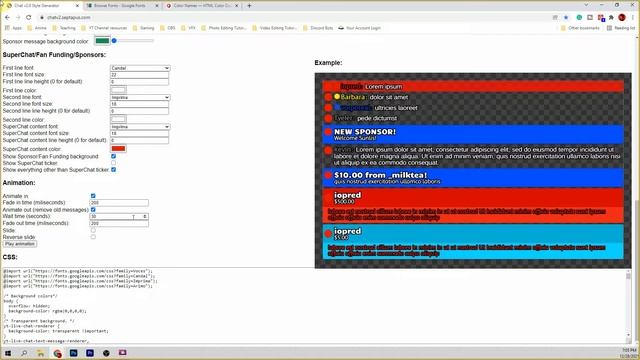
Task: Open the Teaching bookmarks folder
Action: point(64,28)
